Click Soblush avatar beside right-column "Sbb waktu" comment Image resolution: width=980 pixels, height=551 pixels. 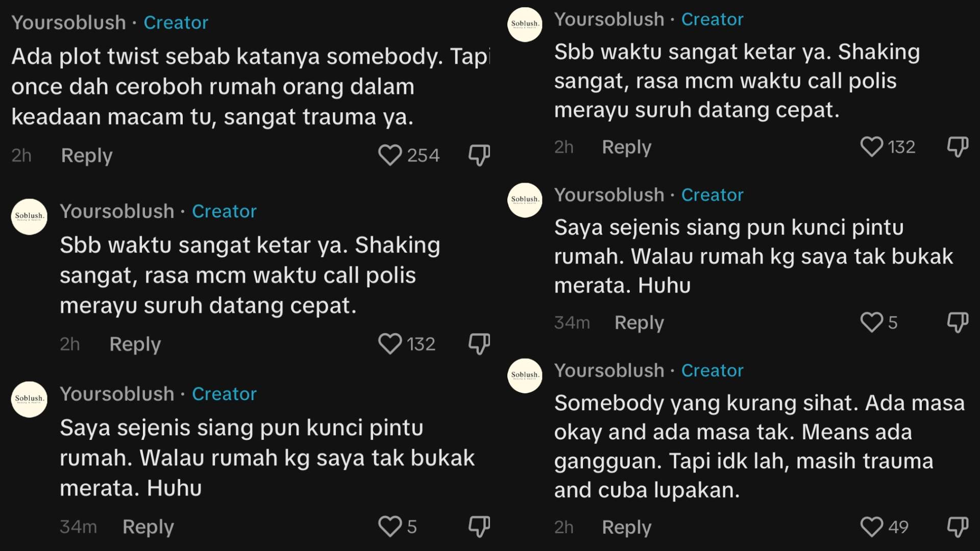(x=525, y=24)
